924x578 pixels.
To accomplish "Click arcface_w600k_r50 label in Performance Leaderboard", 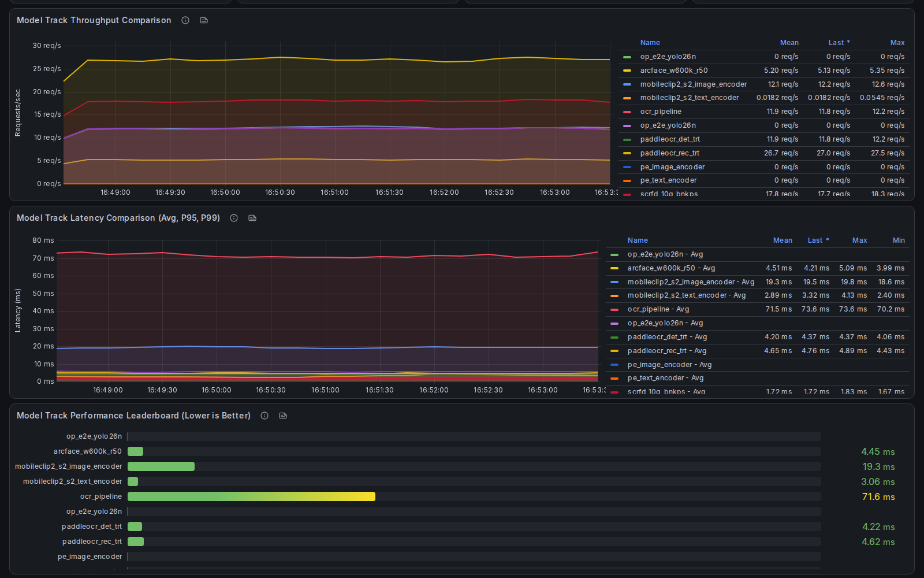I will point(88,451).
